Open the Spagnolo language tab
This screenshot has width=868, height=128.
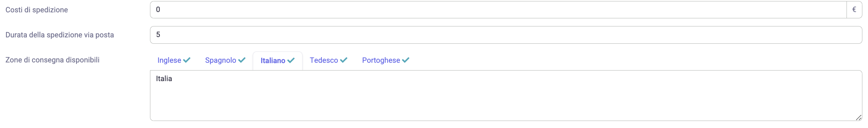(x=225, y=60)
